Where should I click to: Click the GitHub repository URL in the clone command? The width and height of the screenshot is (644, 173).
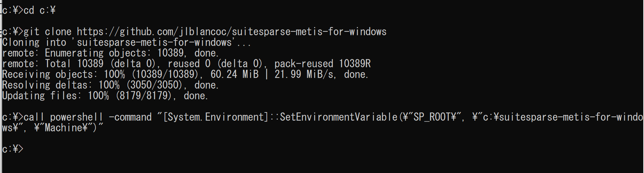point(232,32)
